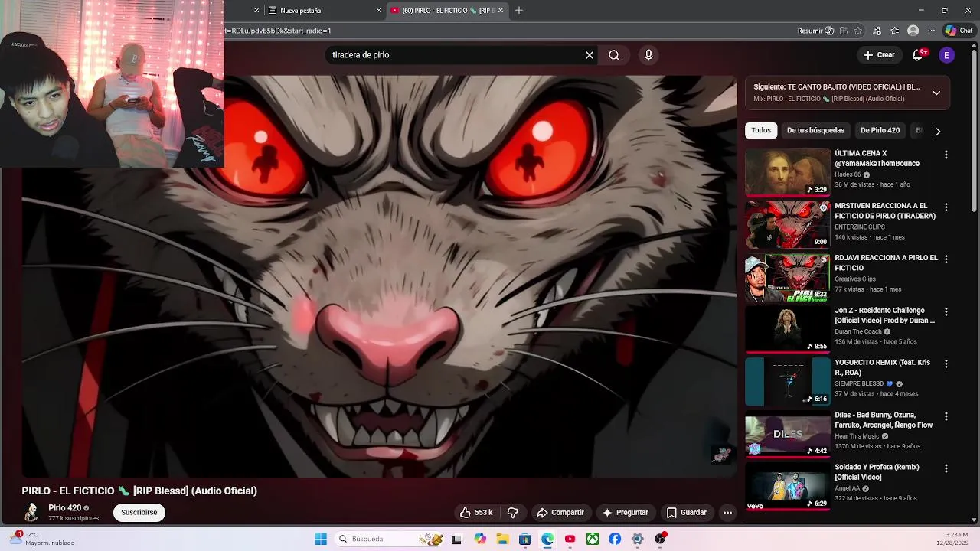The height and width of the screenshot is (551, 980).
Task: Open Edge settings and more menu
Action: (x=931, y=31)
